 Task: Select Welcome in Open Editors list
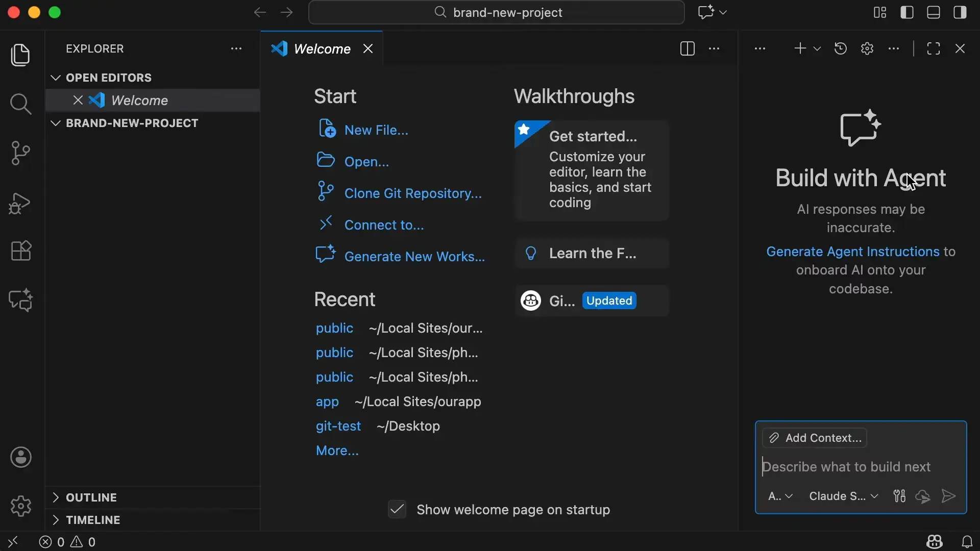(x=140, y=101)
